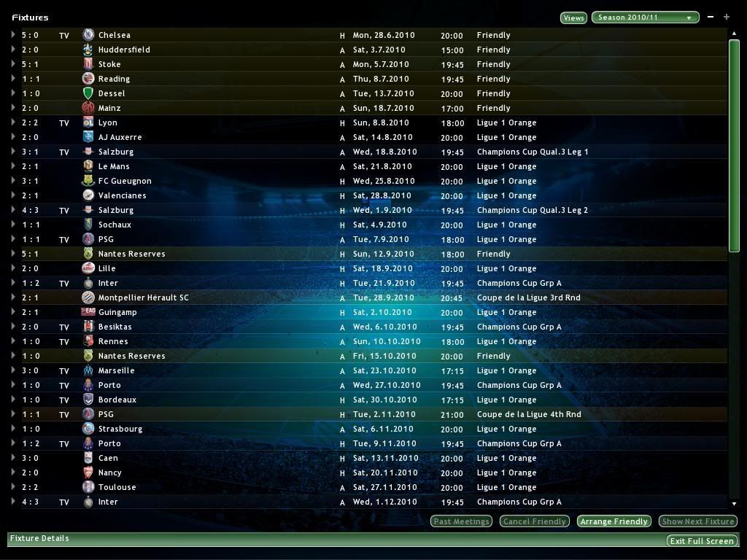Click the Chelsea club crest

click(x=88, y=35)
